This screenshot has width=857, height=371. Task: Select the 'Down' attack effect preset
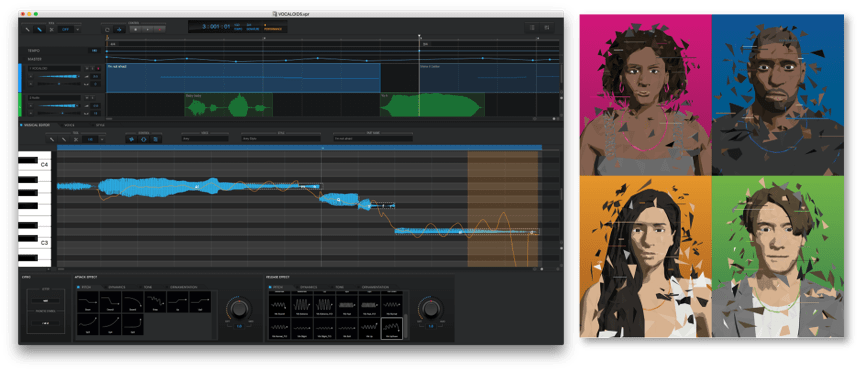[x=88, y=302]
